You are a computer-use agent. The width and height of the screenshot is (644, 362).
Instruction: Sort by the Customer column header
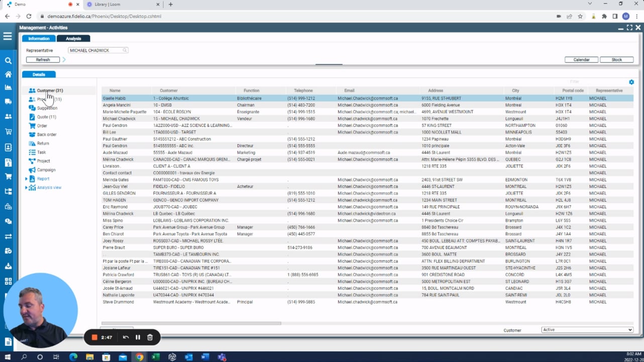168,90
